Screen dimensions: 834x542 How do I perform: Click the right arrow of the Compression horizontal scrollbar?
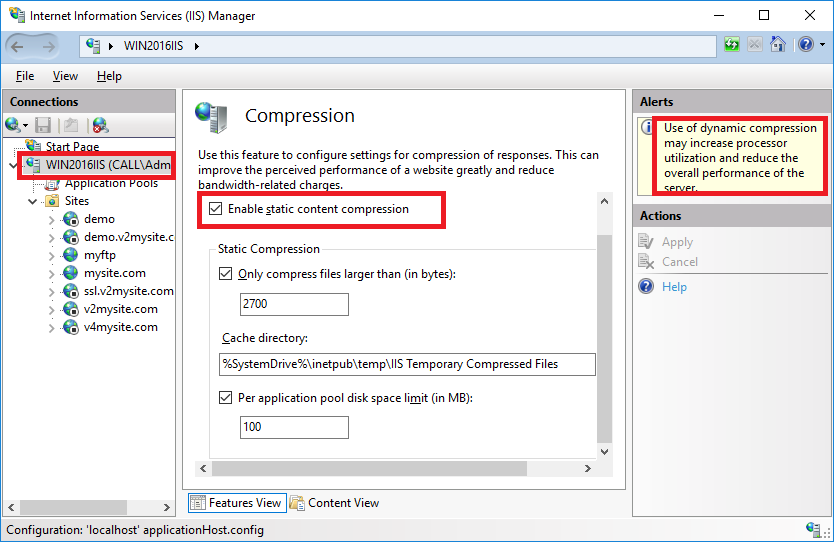pyautogui.click(x=587, y=469)
